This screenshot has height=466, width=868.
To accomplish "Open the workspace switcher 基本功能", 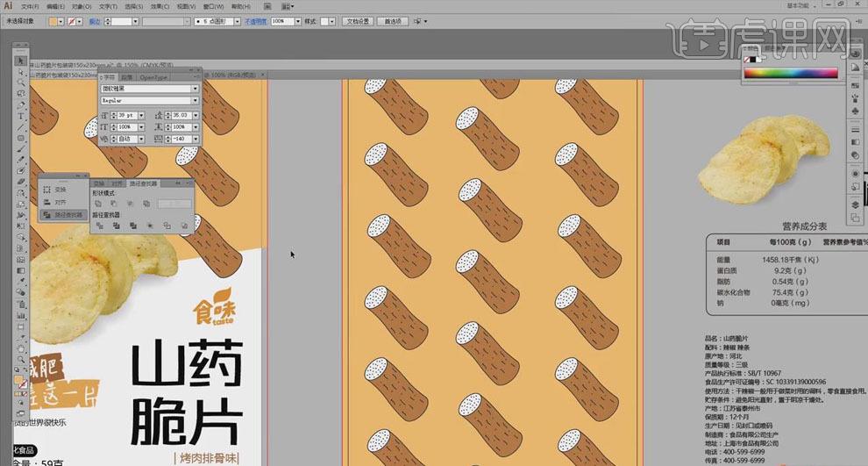I will tap(801, 5).
